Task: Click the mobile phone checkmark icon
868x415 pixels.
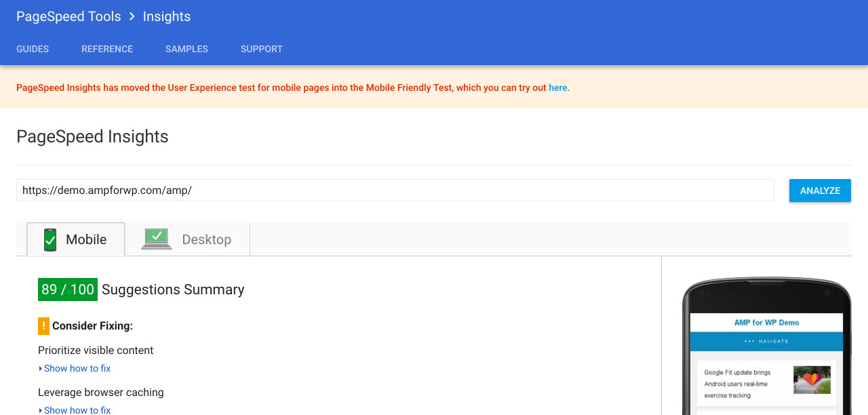Action: click(x=50, y=240)
